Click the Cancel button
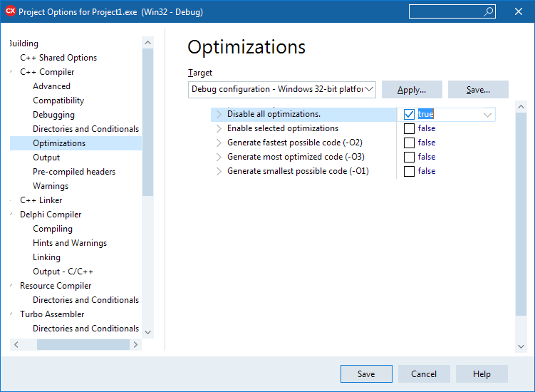 [424, 374]
